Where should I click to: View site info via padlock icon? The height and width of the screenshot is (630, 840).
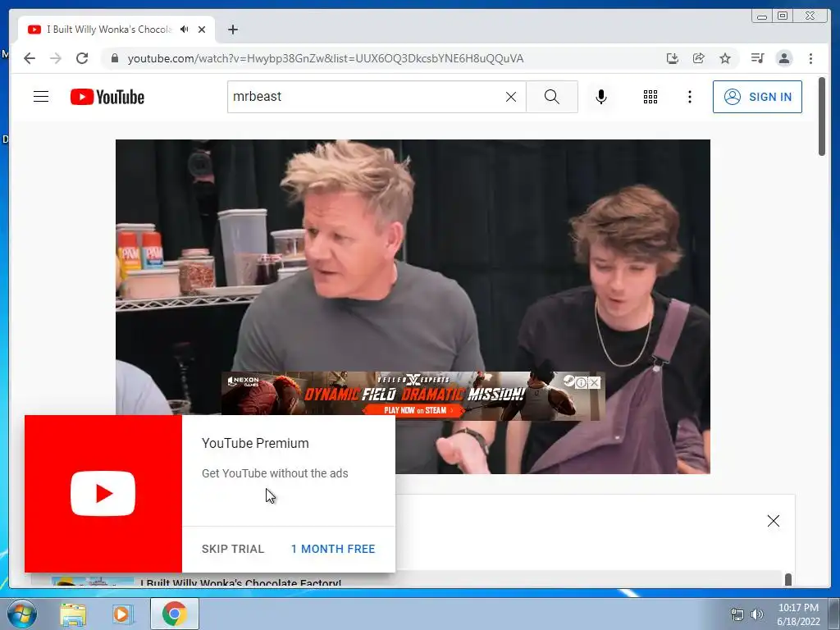coord(114,58)
